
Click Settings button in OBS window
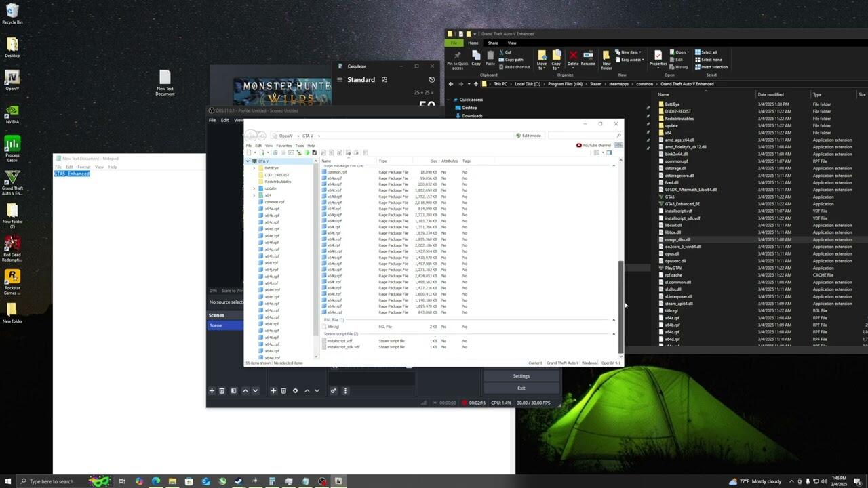[x=521, y=375]
